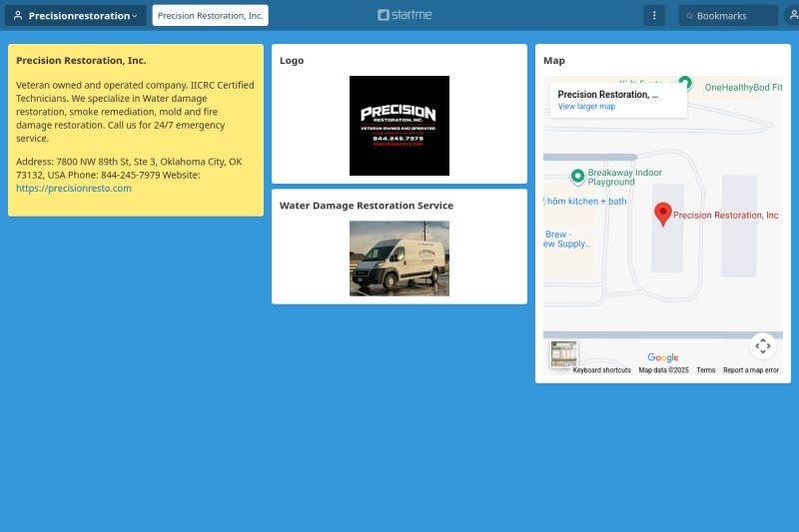The width and height of the screenshot is (799, 532).
Task: Switch to satellite view thumbnail on map
Action: 564,353
